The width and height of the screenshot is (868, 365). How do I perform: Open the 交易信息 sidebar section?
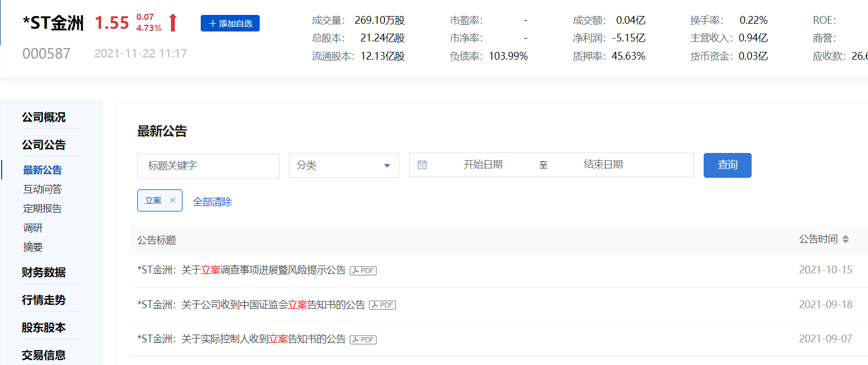44,355
